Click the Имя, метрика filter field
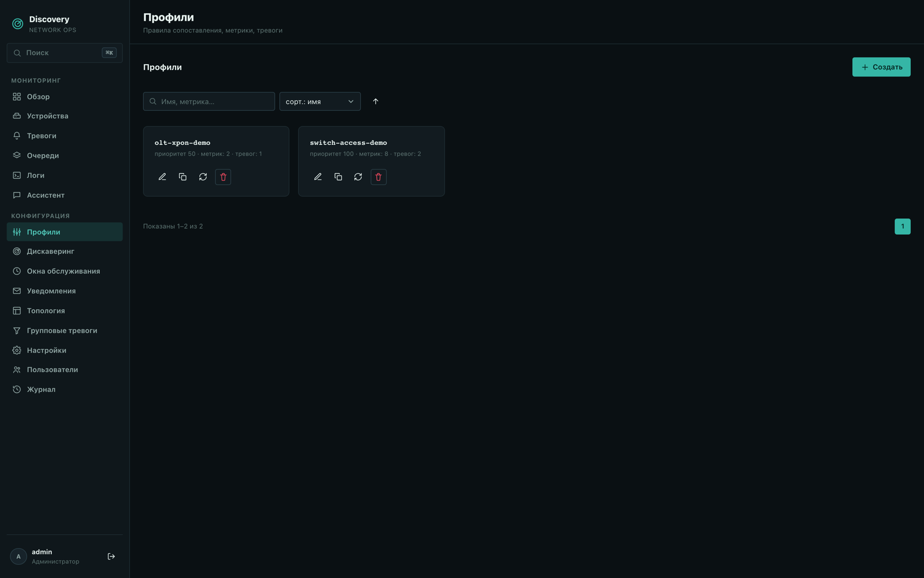 [209, 101]
